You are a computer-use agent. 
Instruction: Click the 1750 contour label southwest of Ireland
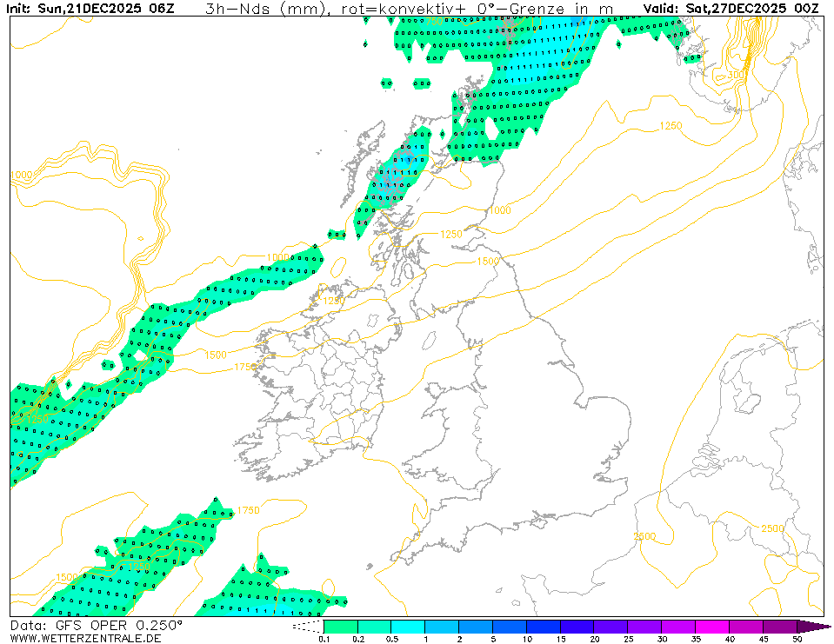pos(248,510)
